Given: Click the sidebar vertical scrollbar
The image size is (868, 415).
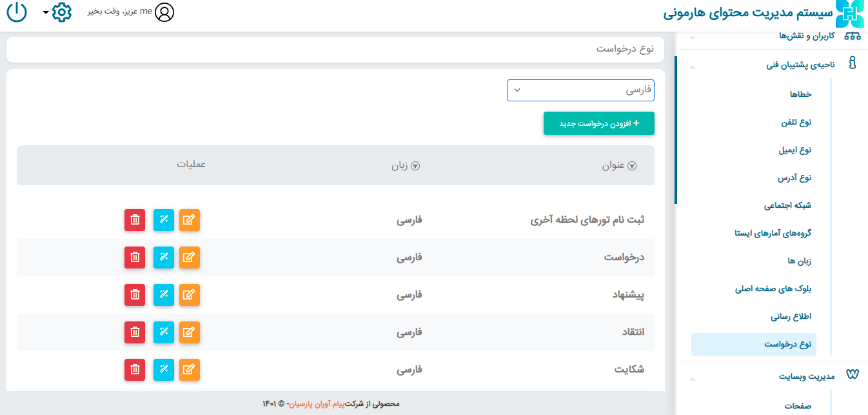Looking at the screenshot, I should 676,129.
